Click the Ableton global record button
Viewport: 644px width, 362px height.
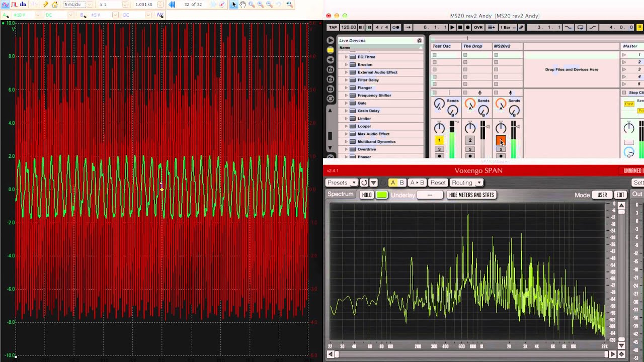pyautogui.click(x=467, y=27)
